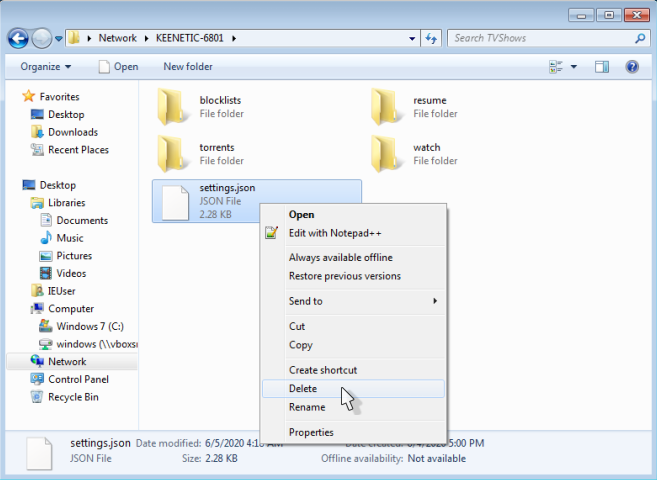Viewport: 657px width, 480px height.
Task: Open the Organize dropdown menu
Action: click(x=45, y=67)
